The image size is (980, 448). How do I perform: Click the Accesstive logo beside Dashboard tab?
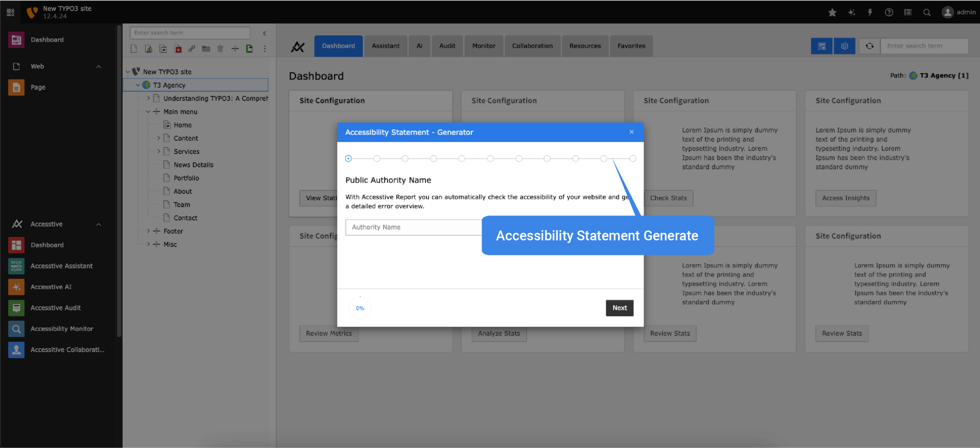click(298, 47)
